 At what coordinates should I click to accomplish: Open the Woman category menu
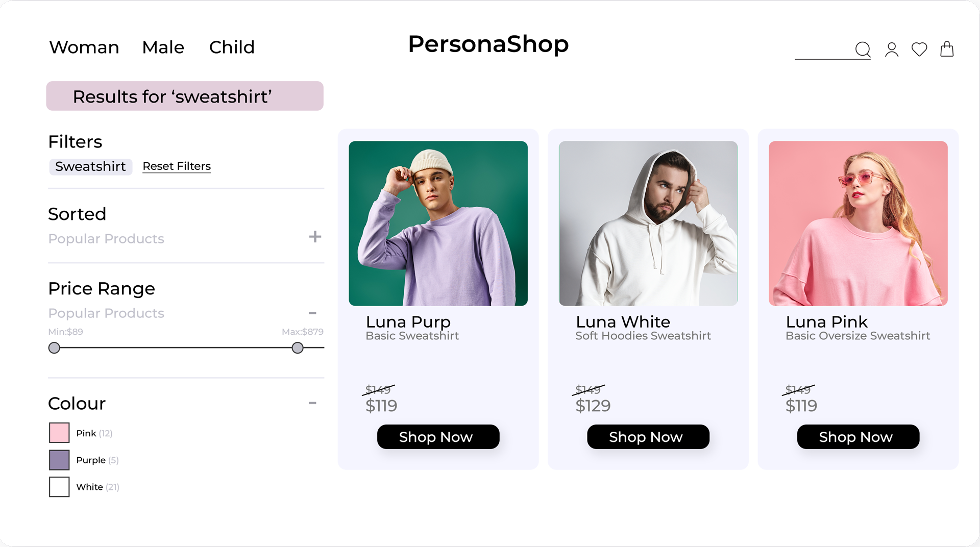(x=84, y=47)
